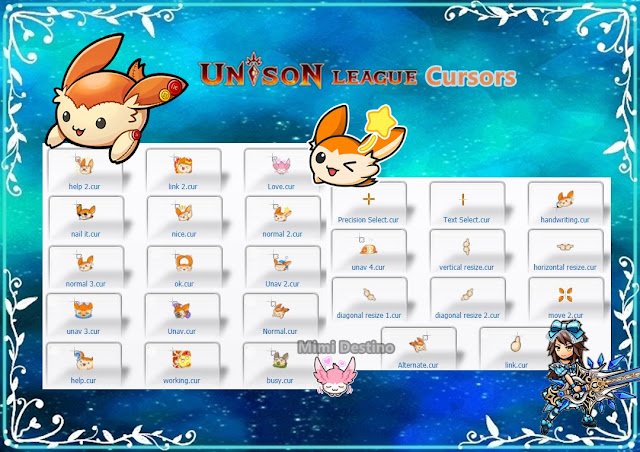The width and height of the screenshot is (640, 452).
Task: Click the 'help.cur' file name
Action: tap(83, 380)
